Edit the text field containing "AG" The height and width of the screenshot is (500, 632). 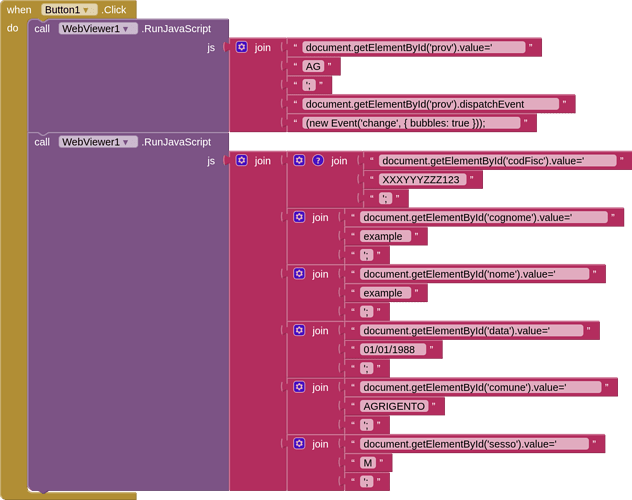313,66
